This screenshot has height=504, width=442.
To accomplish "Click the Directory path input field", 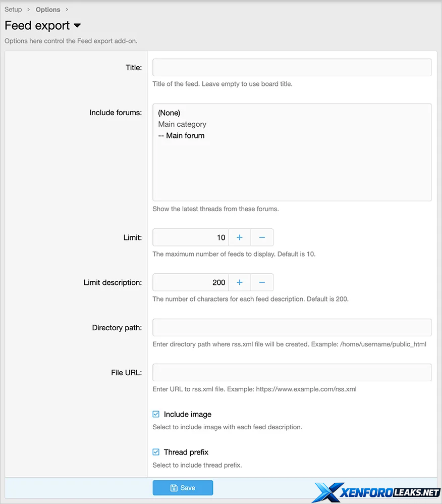I will tap(292, 327).
